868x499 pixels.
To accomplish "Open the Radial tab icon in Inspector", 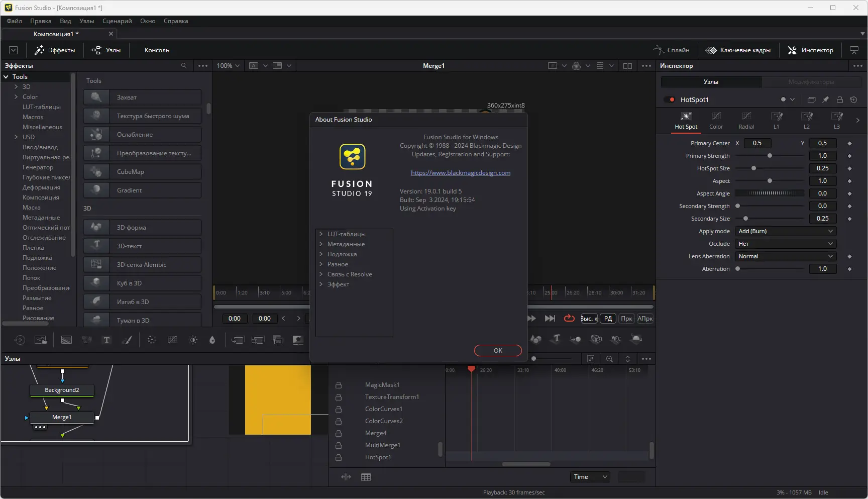I will (746, 121).
